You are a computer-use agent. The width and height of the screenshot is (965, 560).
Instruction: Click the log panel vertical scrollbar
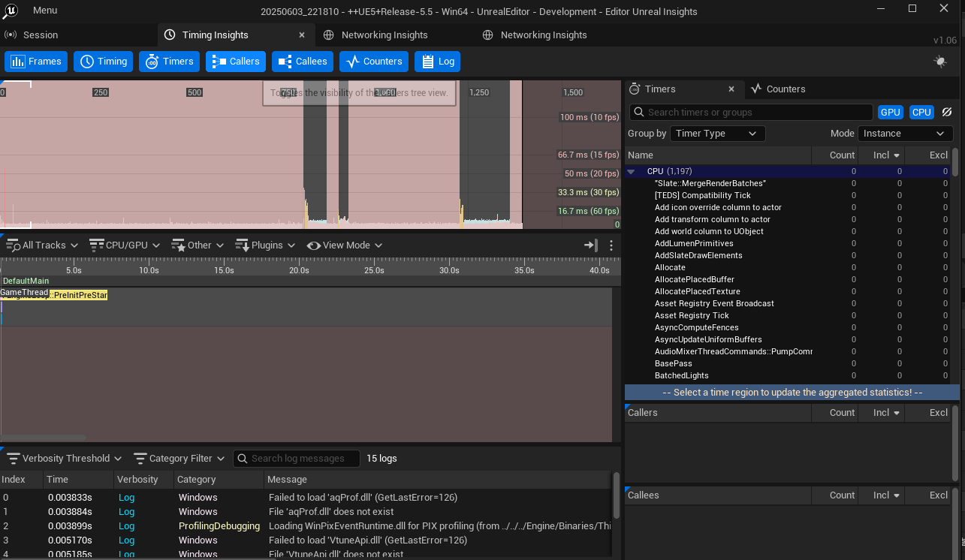pos(617,495)
